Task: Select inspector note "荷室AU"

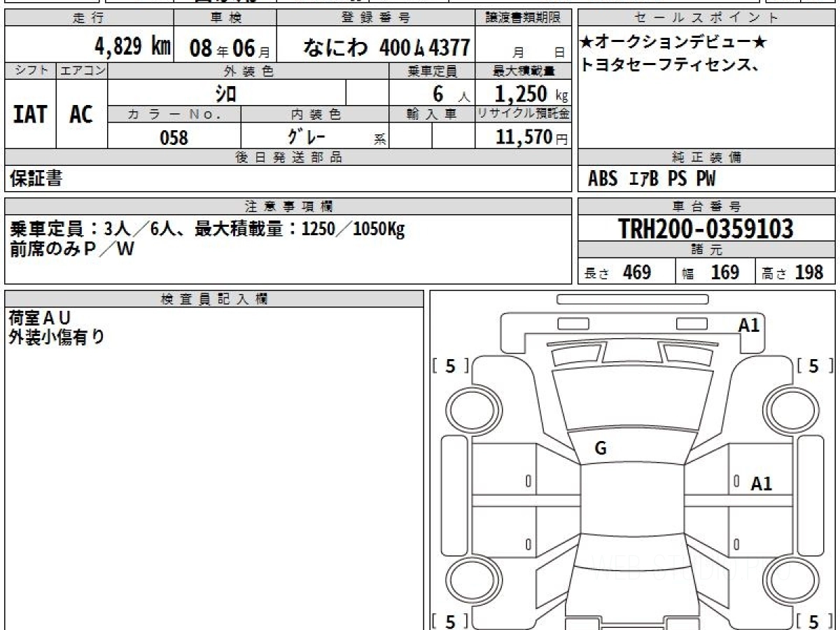Action: [x=40, y=318]
